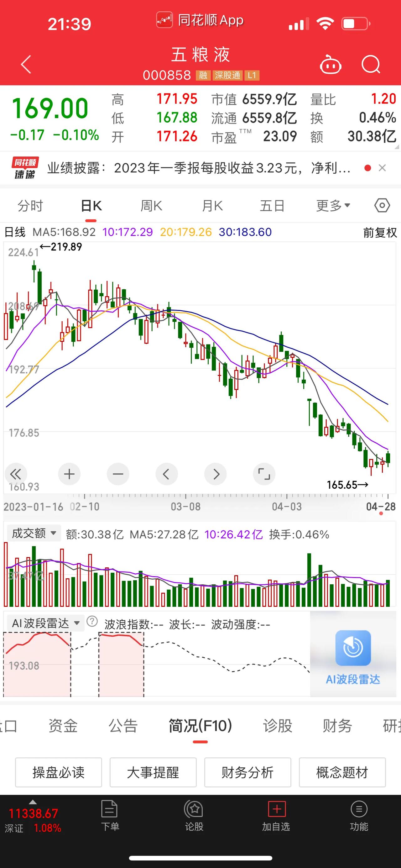Tap current price 169.00

[x=50, y=108]
